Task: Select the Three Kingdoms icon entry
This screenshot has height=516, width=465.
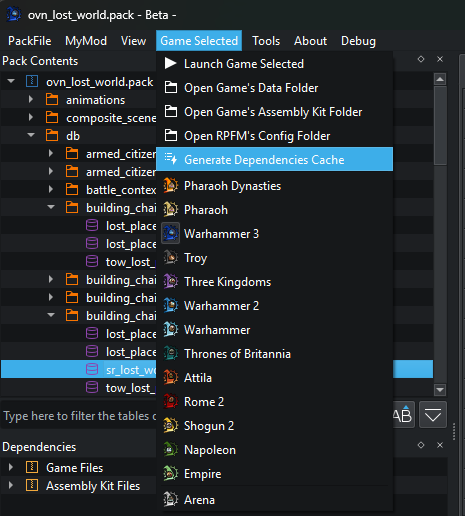Action: click(x=171, y=281)
